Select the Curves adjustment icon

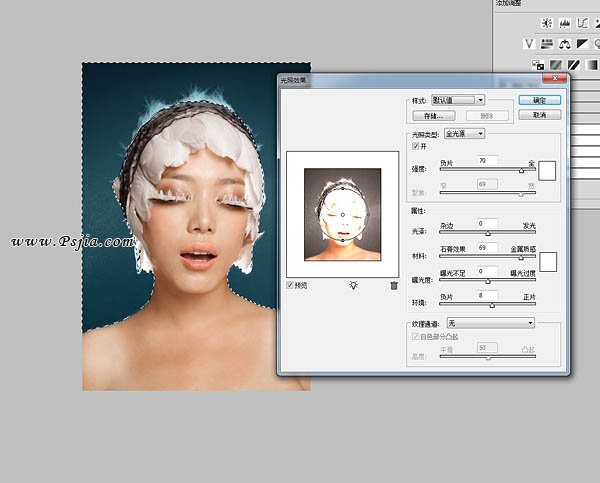pyautogui.click(x=581, y=23)
